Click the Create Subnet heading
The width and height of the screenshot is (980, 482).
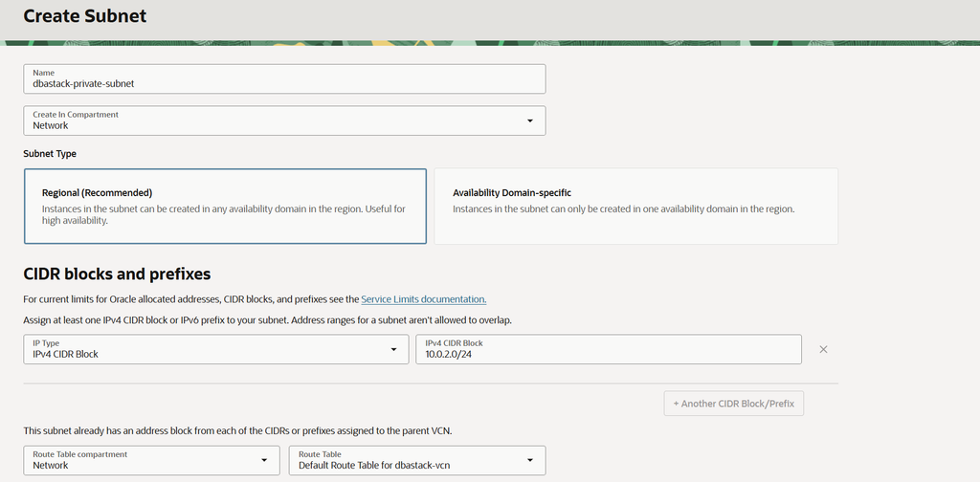pyautogui.click(x=85, y=16)
